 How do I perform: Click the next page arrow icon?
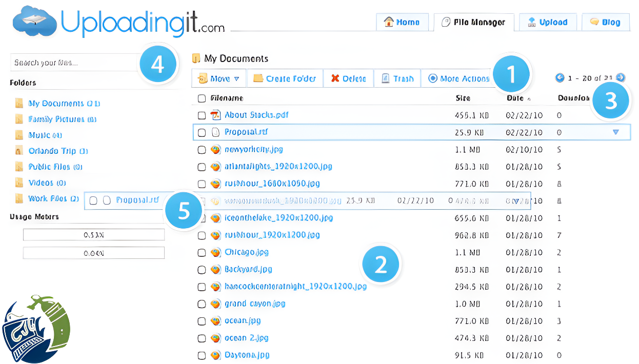[x=621, y=78]
